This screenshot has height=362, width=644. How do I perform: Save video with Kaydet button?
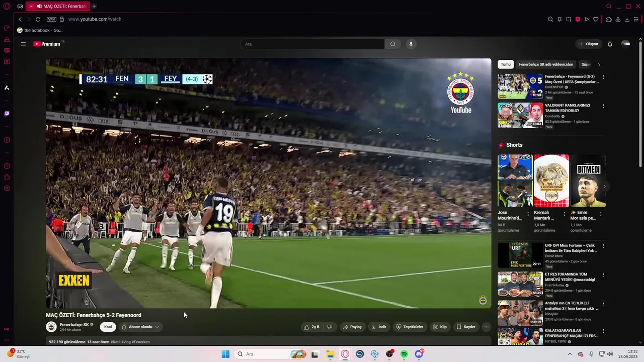pos(466,327)
